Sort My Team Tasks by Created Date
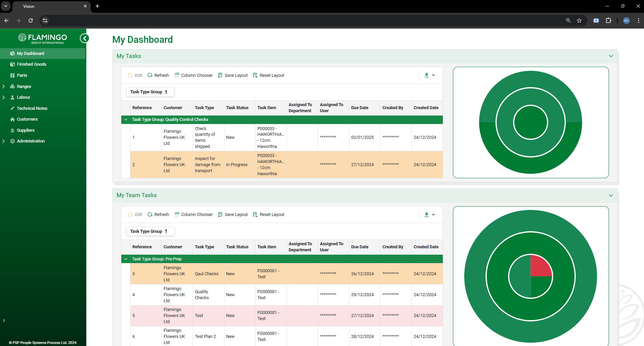644x346 pixels. [427, 247]
